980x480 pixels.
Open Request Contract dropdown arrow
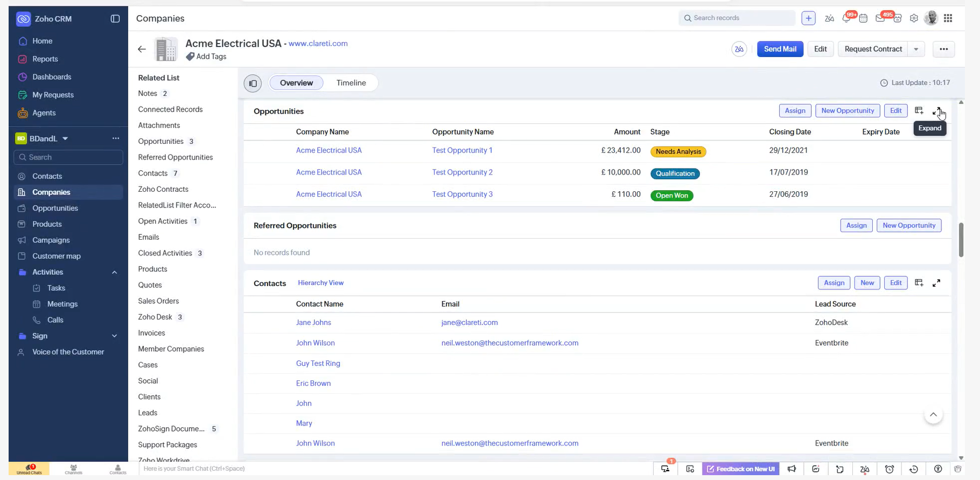(916, 49)
